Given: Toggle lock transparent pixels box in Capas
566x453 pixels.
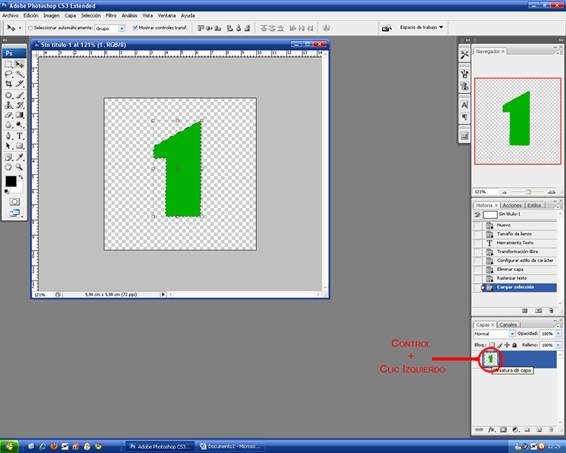Looking at the screenshot, I should click(x=492, y=345).
